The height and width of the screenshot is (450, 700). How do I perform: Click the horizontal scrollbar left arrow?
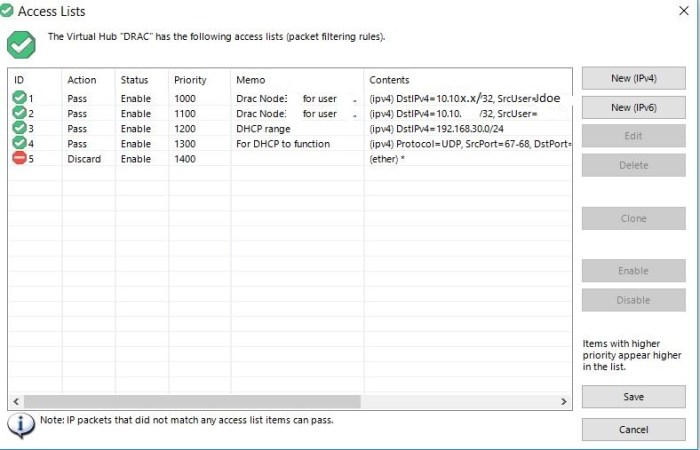[x=16, y=401]
